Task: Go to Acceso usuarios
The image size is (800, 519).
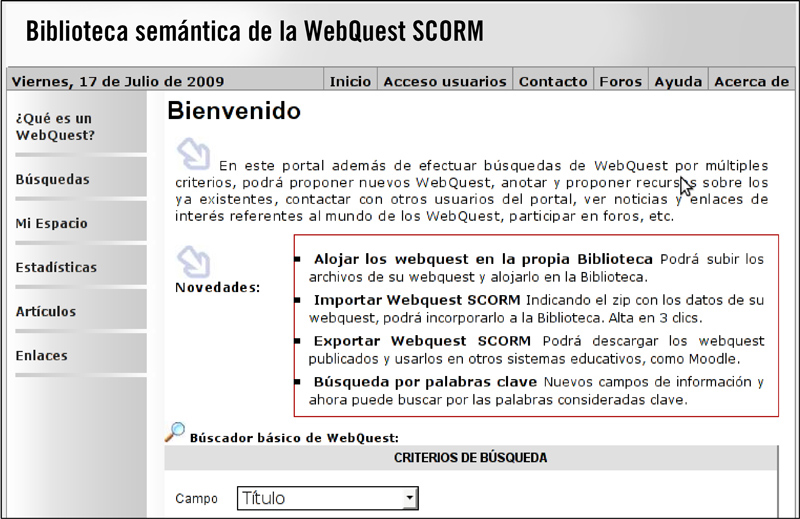Action: point(445,81)
